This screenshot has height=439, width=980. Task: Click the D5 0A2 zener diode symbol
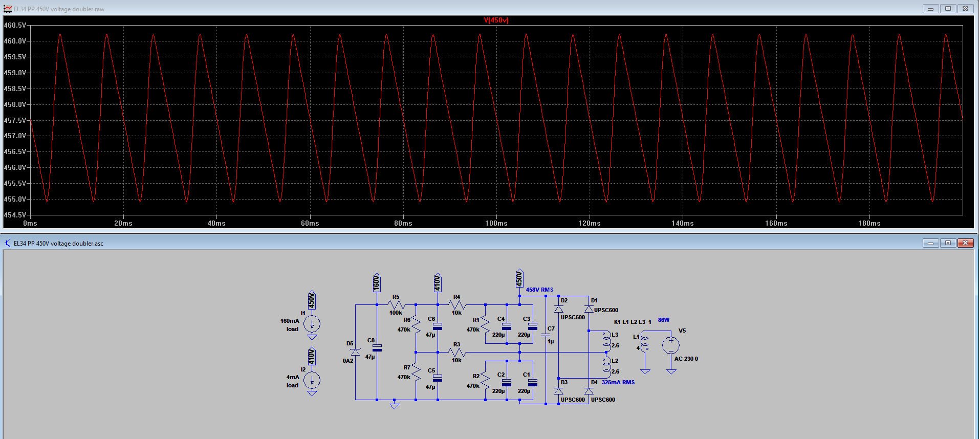click(x=355, y=352)
